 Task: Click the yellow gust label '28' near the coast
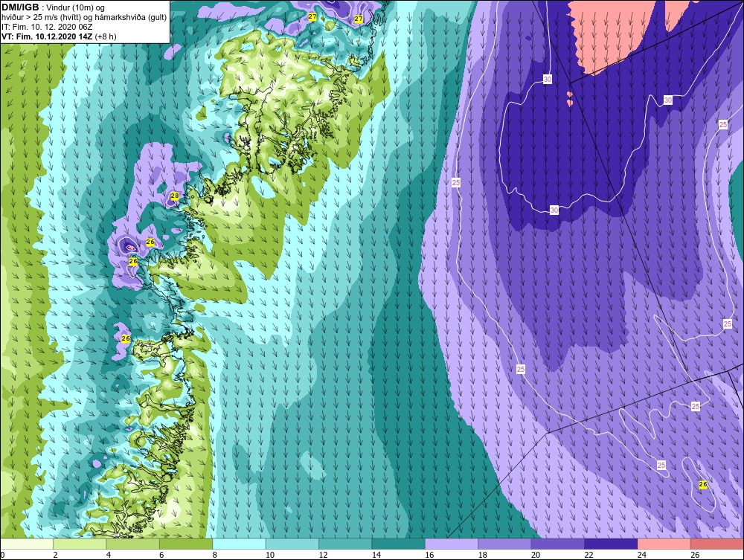175,196
